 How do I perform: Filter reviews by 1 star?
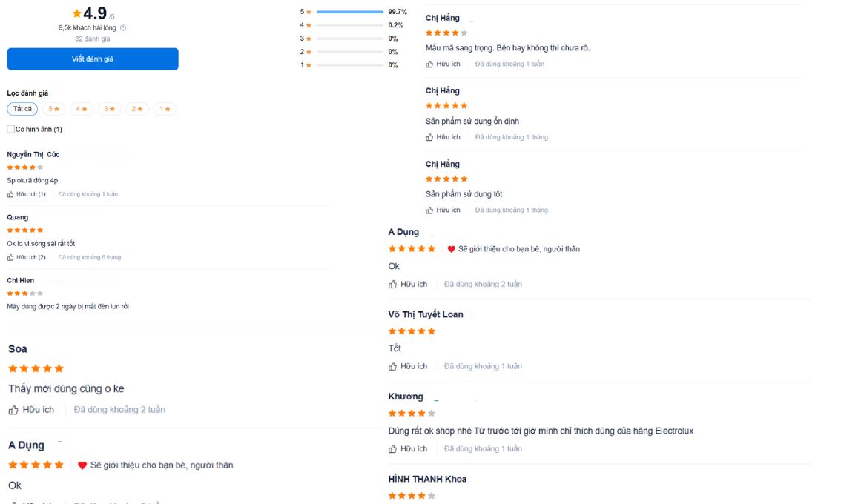tap(165, 109)
